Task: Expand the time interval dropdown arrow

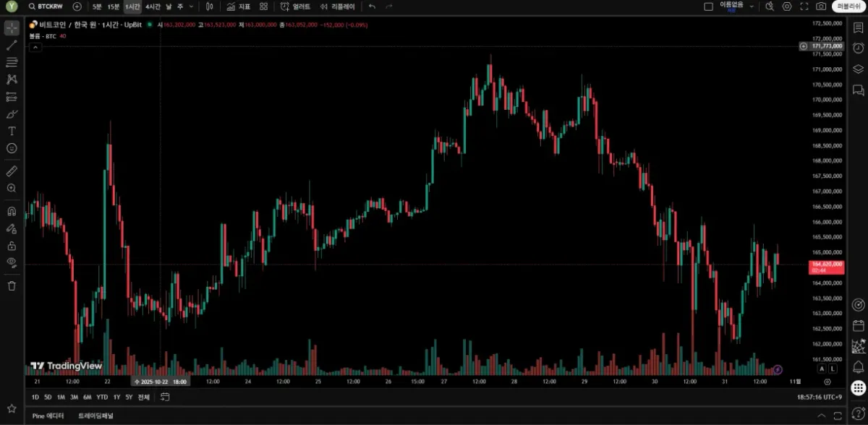Action: coord(192,7)
